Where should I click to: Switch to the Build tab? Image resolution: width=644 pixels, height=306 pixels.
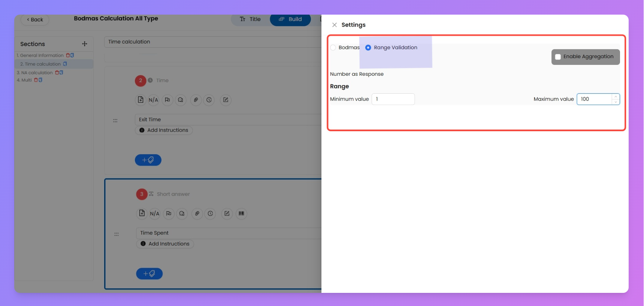coord(290,19)
